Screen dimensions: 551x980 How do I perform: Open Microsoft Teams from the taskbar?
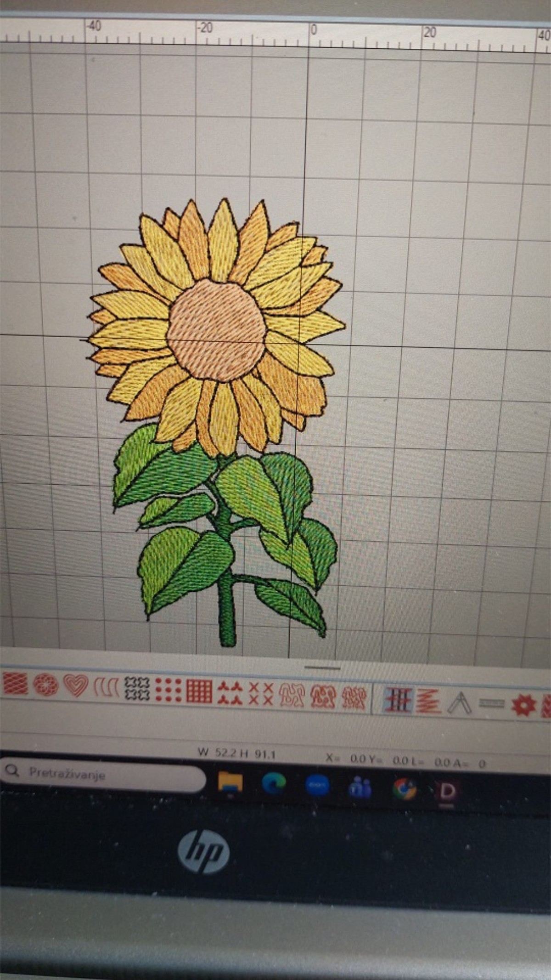pos(360,787)
